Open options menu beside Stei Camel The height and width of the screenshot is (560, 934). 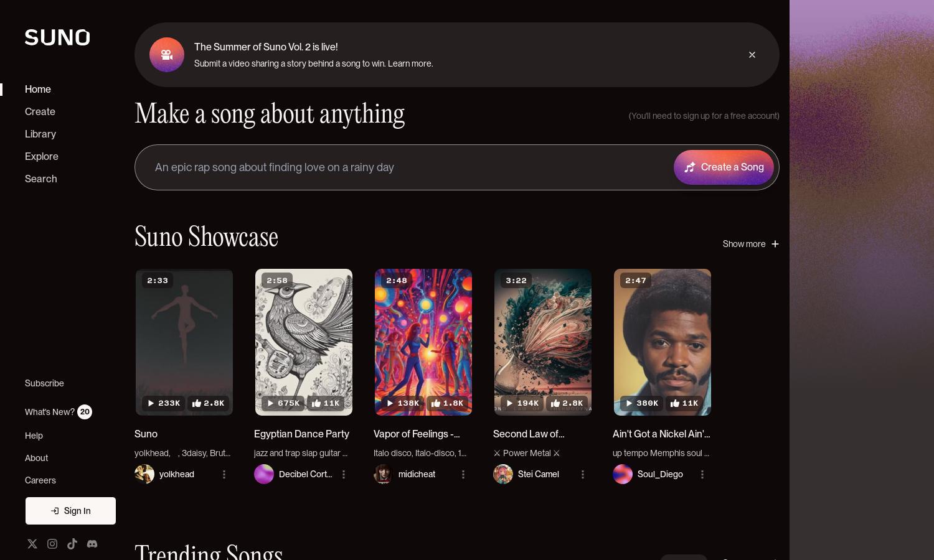pos(583,474)
